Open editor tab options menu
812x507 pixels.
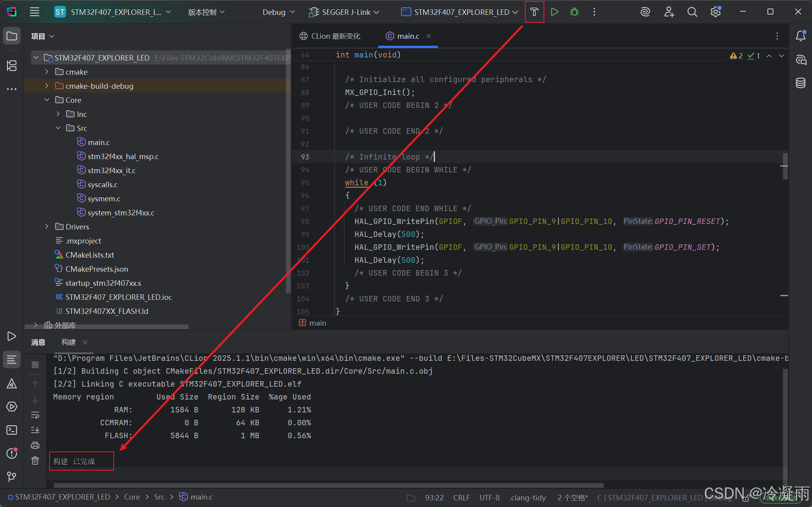coord(777,36)
